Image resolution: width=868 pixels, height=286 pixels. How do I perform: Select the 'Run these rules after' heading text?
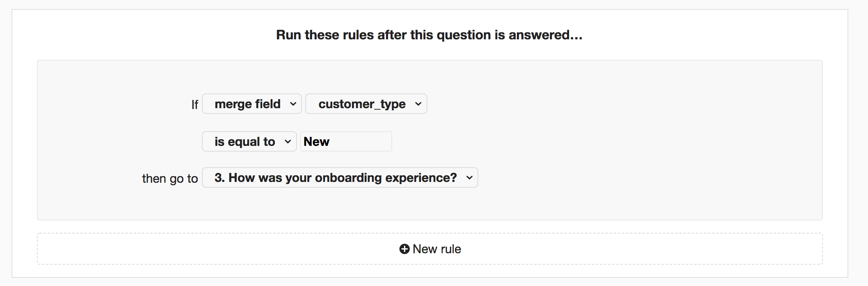pyautogui.click(x=429, y=35)
